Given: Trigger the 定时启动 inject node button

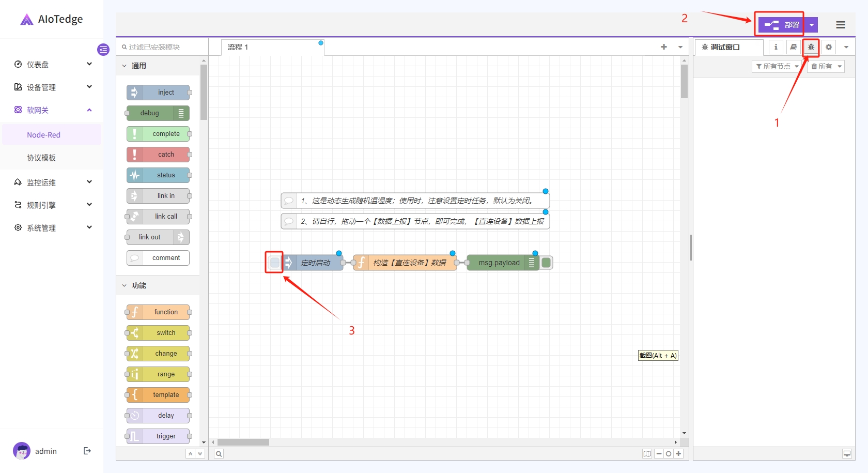Looking at the screenshot, I should point(274,263).
